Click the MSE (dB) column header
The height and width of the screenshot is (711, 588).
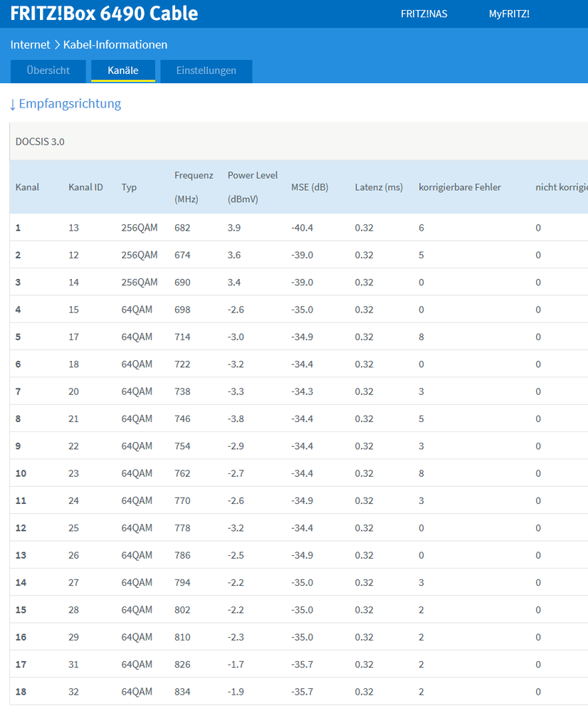[310, 187]
